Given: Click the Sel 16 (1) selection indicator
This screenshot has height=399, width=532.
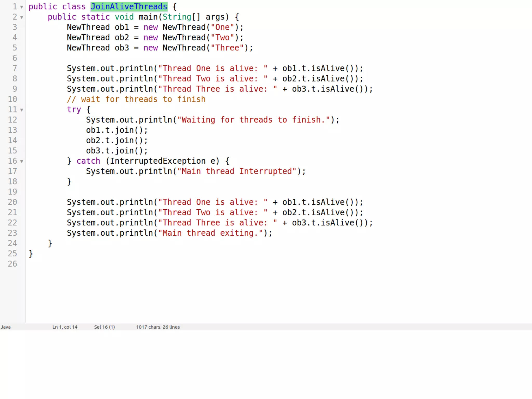Looking at the screenshot, I should 104,327.
